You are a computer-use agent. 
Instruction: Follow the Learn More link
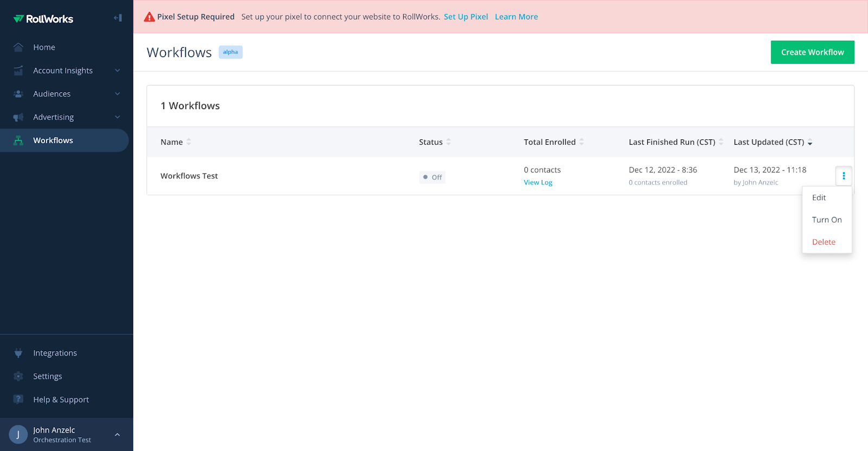point(516,17)
